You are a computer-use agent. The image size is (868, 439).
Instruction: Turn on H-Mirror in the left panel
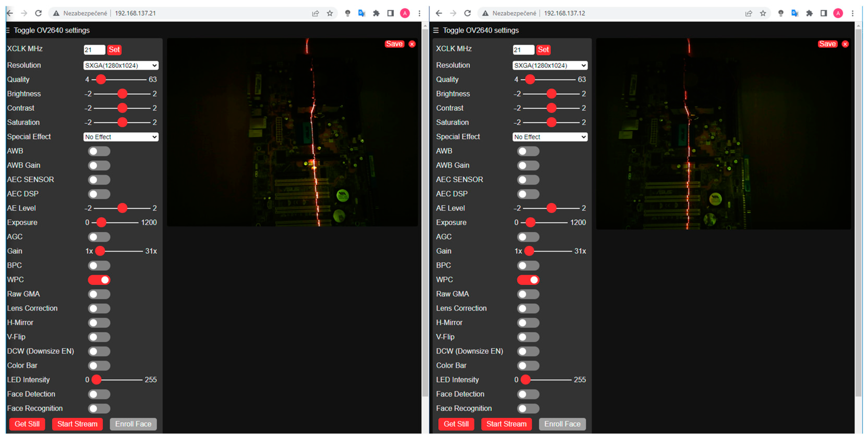click(x=99, y=323)
